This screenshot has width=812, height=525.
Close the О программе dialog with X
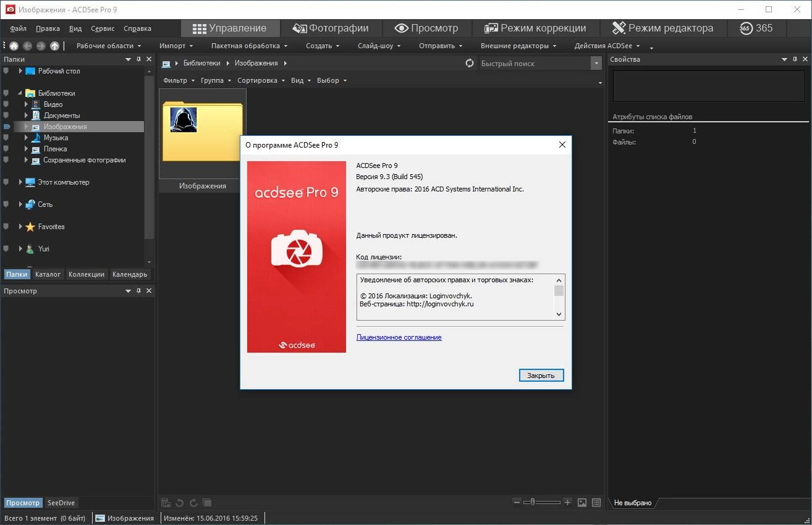click(562, 145)
